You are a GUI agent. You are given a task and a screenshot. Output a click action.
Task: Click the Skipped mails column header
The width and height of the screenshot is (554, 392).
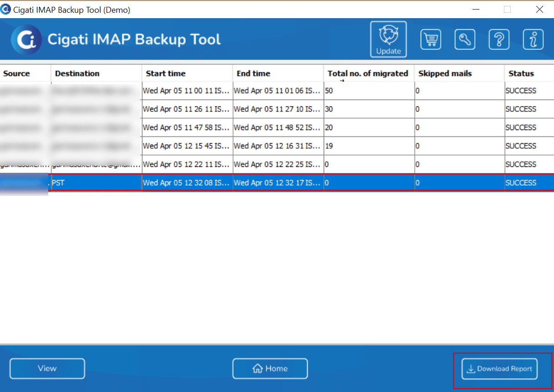coord(459,73)
